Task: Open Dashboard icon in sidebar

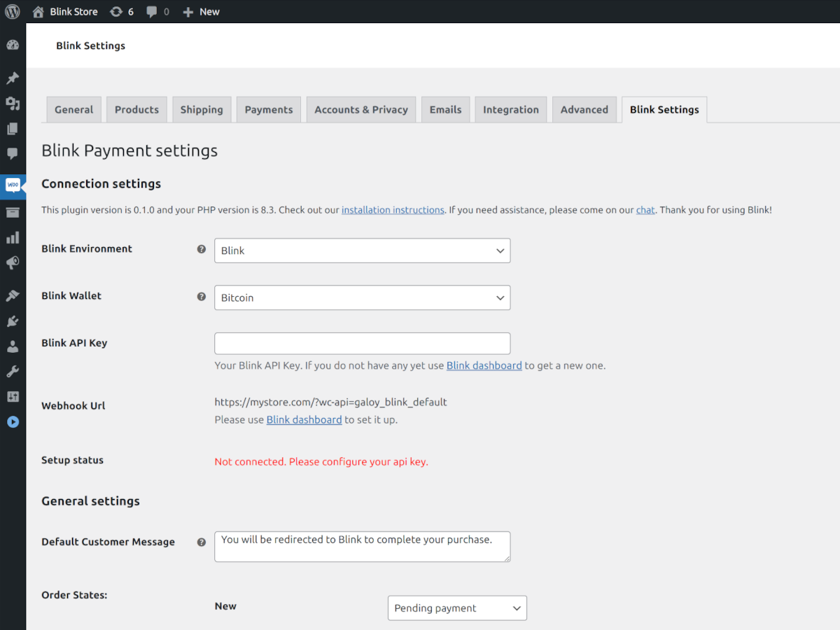Action: pos(13,45)
